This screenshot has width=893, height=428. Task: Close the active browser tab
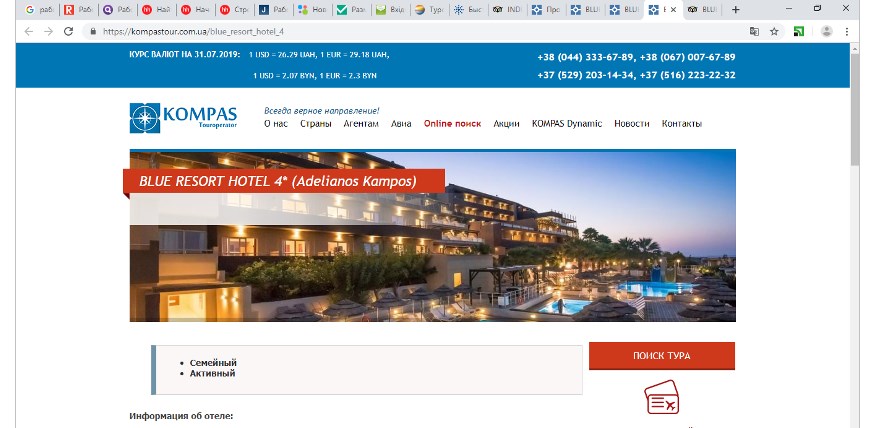673,10
